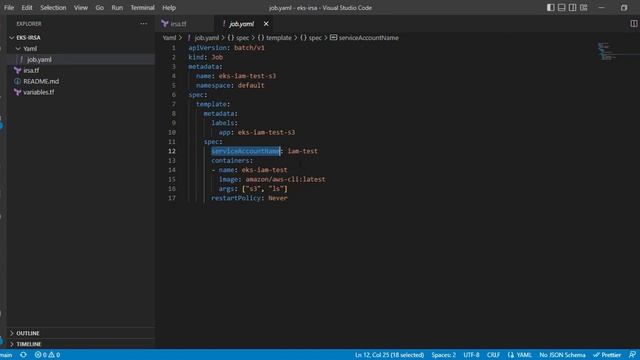The width and height of the screenshot is (640, 360).
Task: Open the Selection menu
Action: [53, 8]
